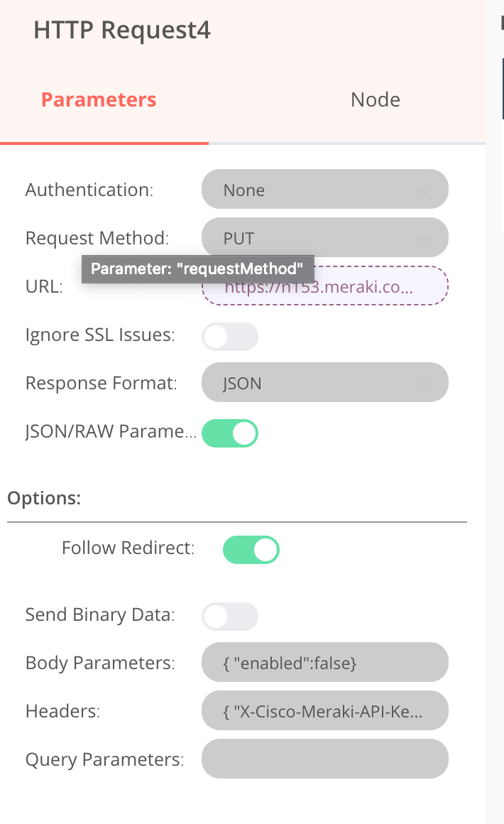
Task: Enable the Send Binary Data switch
Action: (x=229, y=616)
